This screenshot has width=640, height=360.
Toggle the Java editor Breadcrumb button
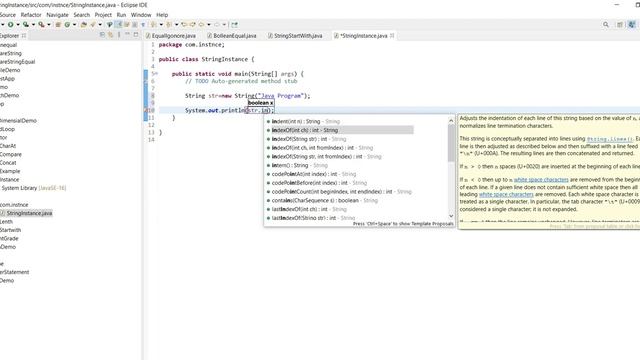tap(109, 24)
